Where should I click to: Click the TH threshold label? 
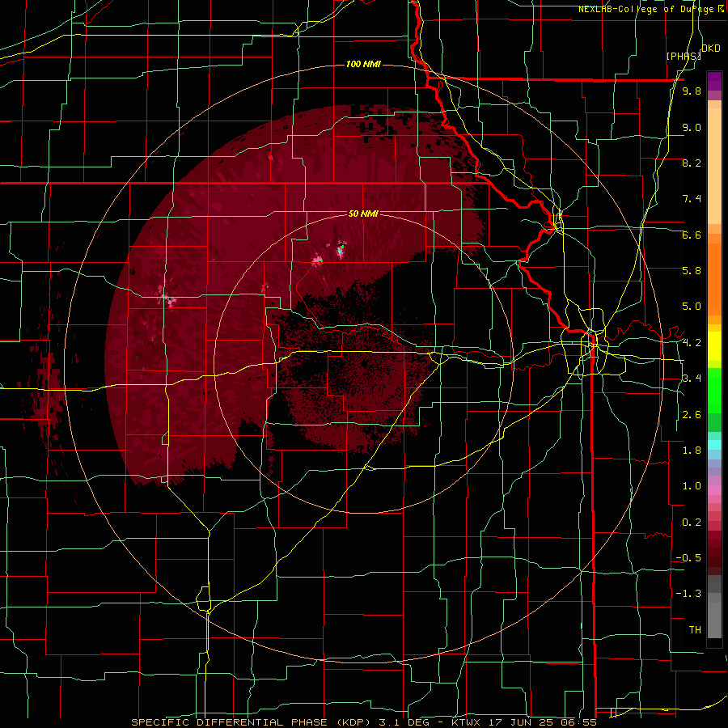coord(695,630)
